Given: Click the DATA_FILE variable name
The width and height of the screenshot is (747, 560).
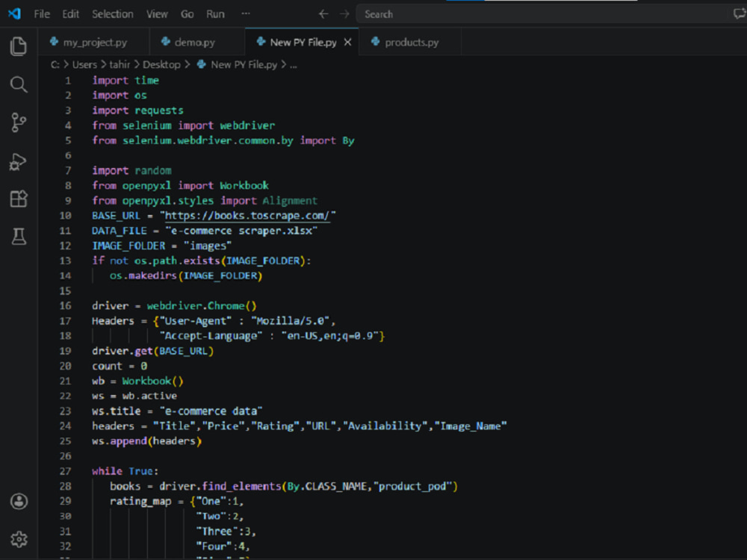Looking at the screenshot, I should (120, 231).
